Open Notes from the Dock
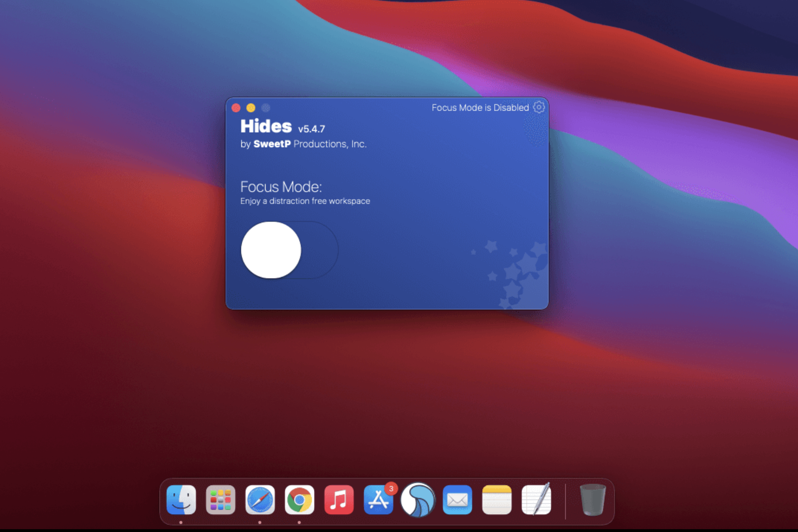This screenshot has height=532, width=798. pyautogui.click(x=497, y=500)
